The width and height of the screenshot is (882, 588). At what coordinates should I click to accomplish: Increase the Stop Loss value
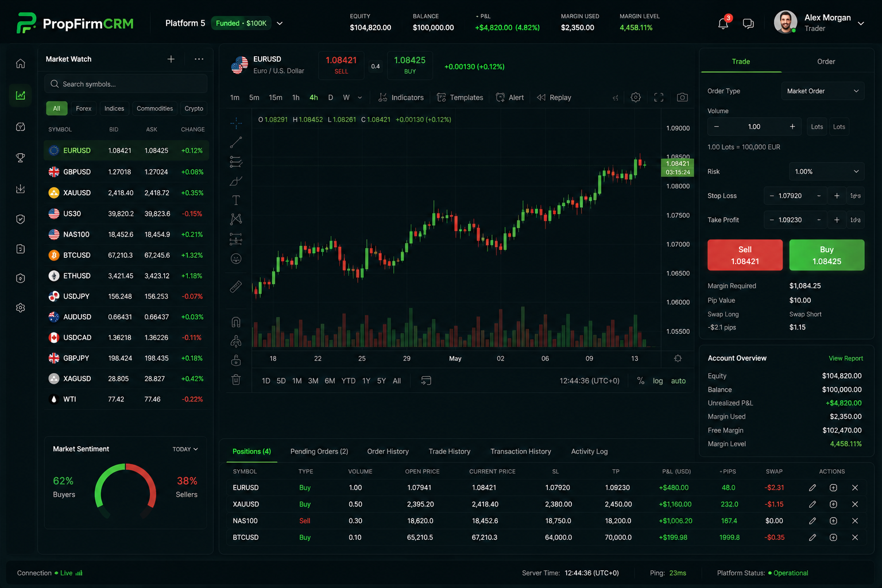[837, 196]
